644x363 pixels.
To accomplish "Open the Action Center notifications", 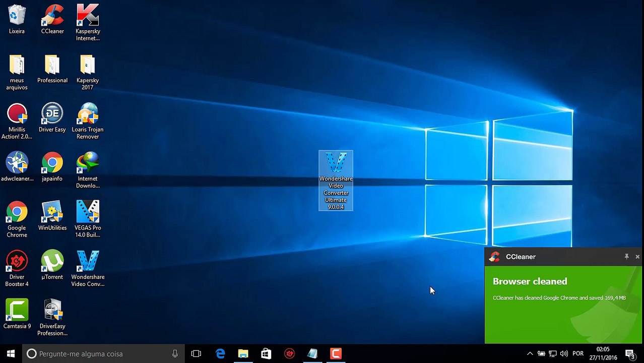I will click(629, 354).
